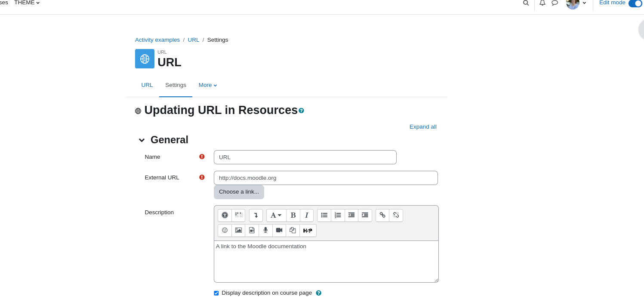The image size is (644, 302).
Task: Click Expand all link
Action: click(423, 127)
